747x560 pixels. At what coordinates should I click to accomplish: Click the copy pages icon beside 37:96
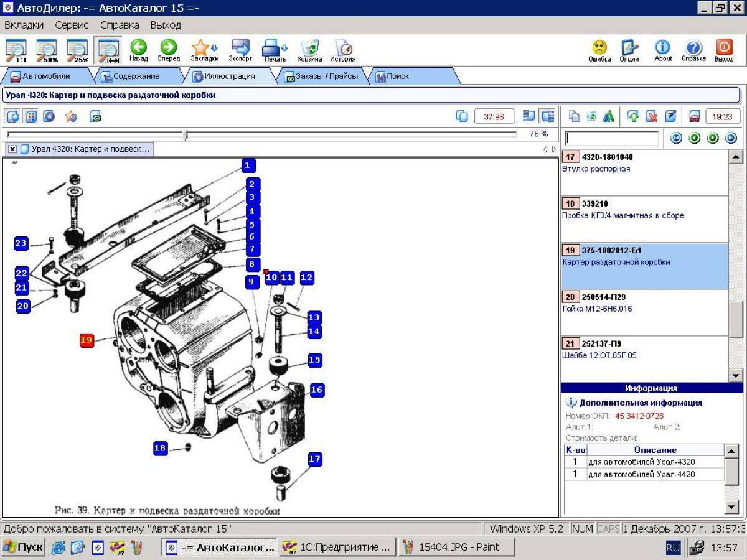pos(462,116)
